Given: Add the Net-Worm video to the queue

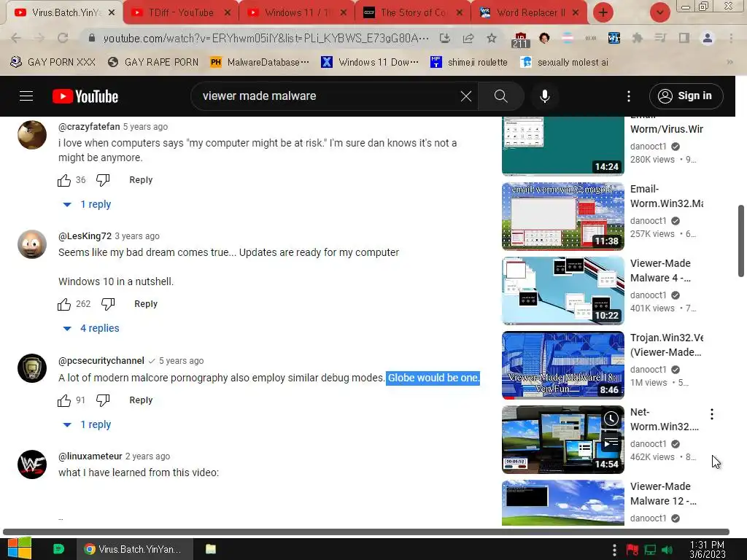Looking at the screenshot, I should coord(611,443).
